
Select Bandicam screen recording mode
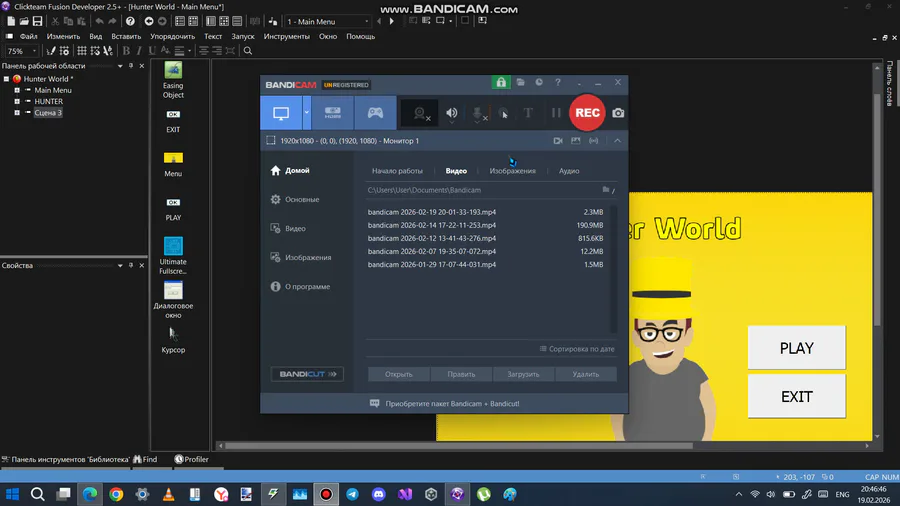click(281, 112)
